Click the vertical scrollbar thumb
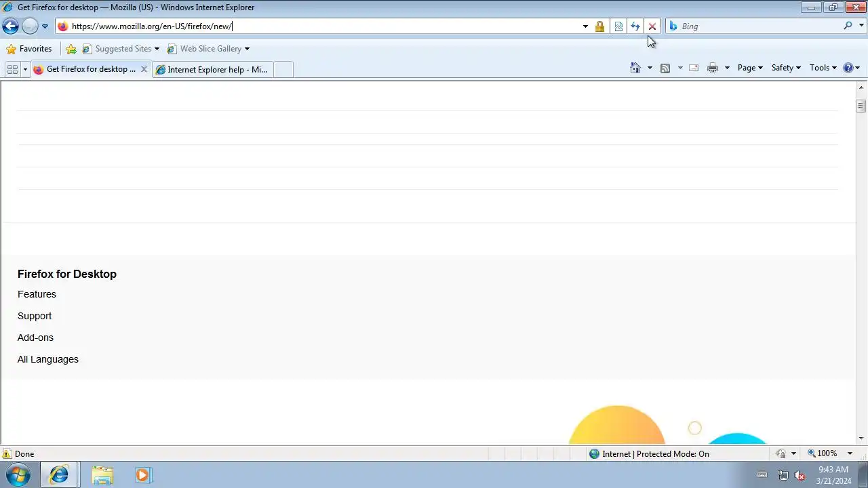This screenshot has height=488, width=868. click(861, 106)
